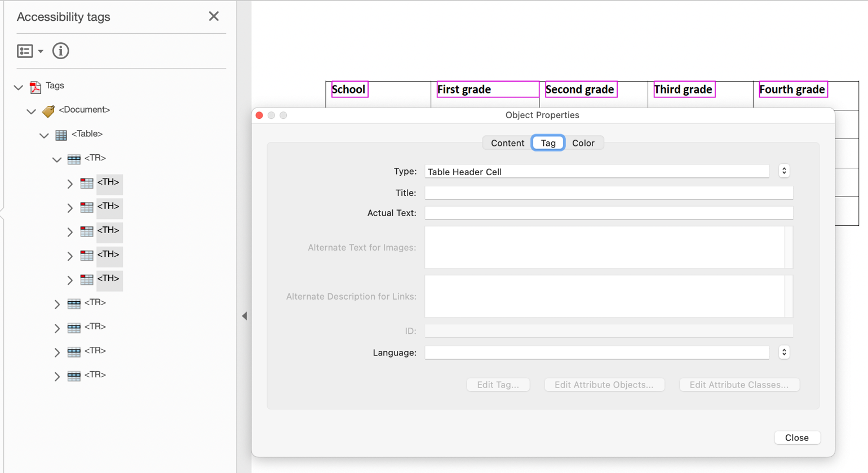The image size is (868, 473).
Task: Click the Close button in Object Properties
Action: (x=797, y=438)
